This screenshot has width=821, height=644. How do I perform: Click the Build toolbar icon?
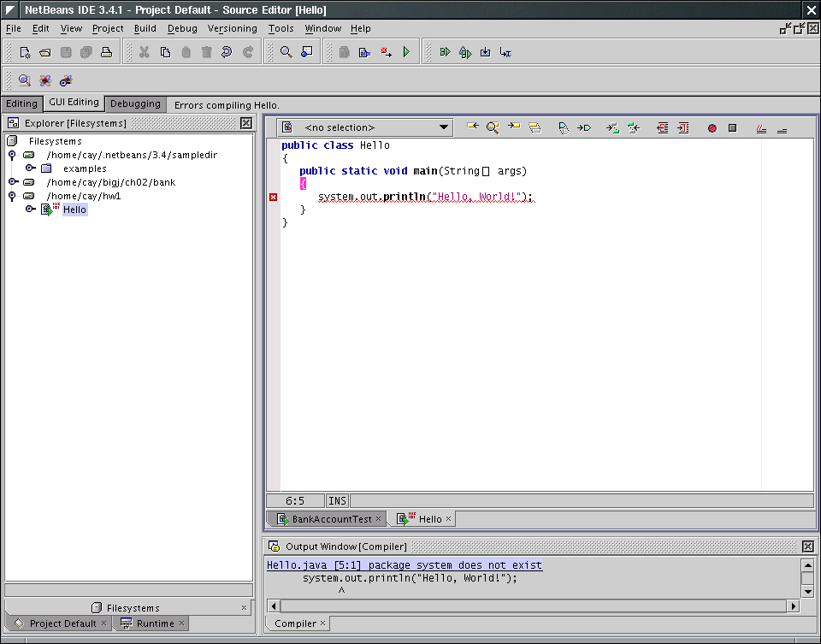point(364,52)
